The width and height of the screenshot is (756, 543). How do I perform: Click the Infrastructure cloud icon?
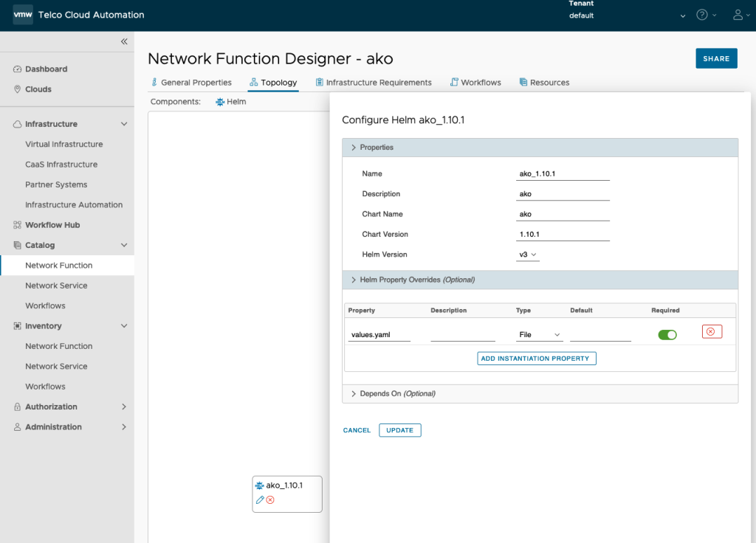click(18, 124)
